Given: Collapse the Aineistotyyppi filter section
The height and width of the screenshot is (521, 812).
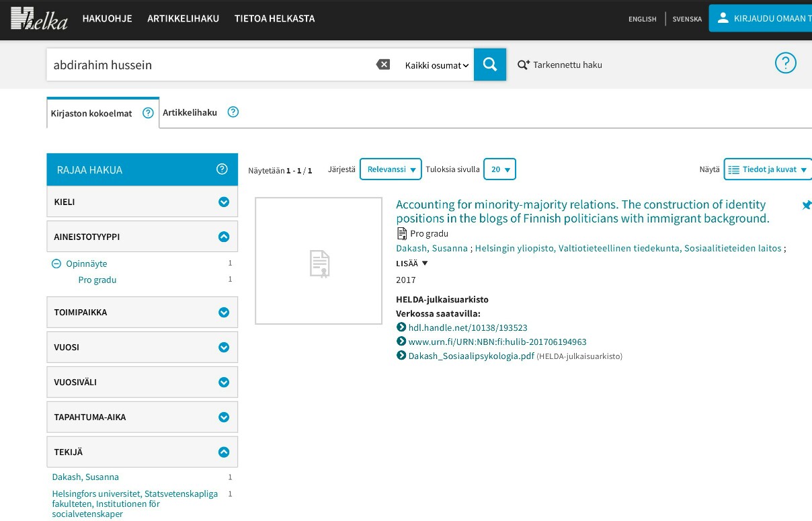Looking at the screenshot, I should pos(142,237).
